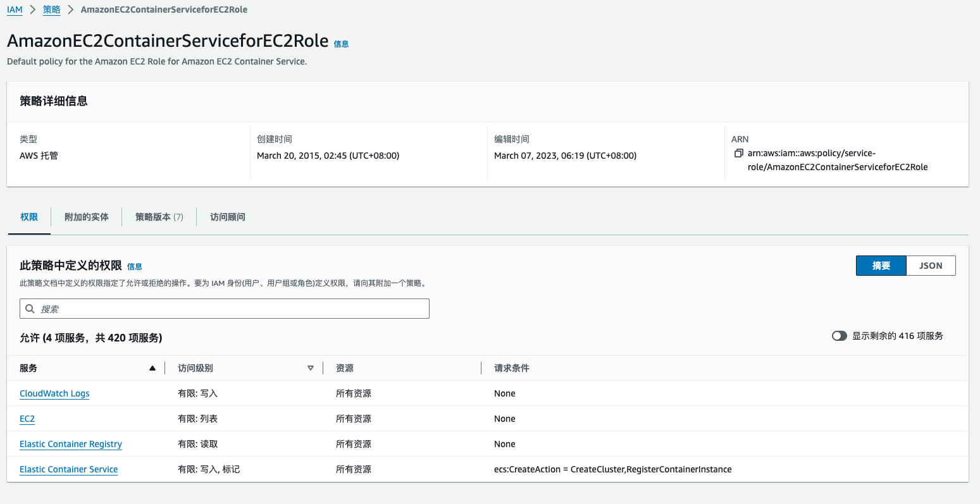This screenshot has width=980, height=504.
Task: Switch to 附加的实体 tab
Action: [87, 217]
